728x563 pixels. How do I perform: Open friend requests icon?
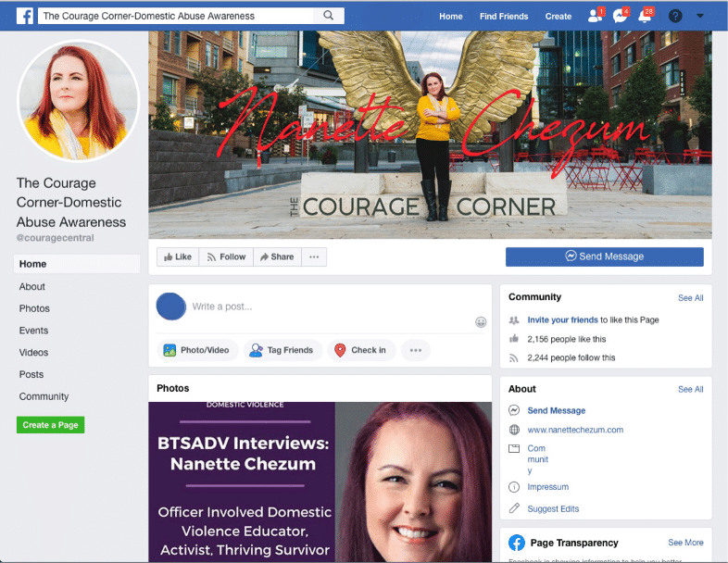595,16
